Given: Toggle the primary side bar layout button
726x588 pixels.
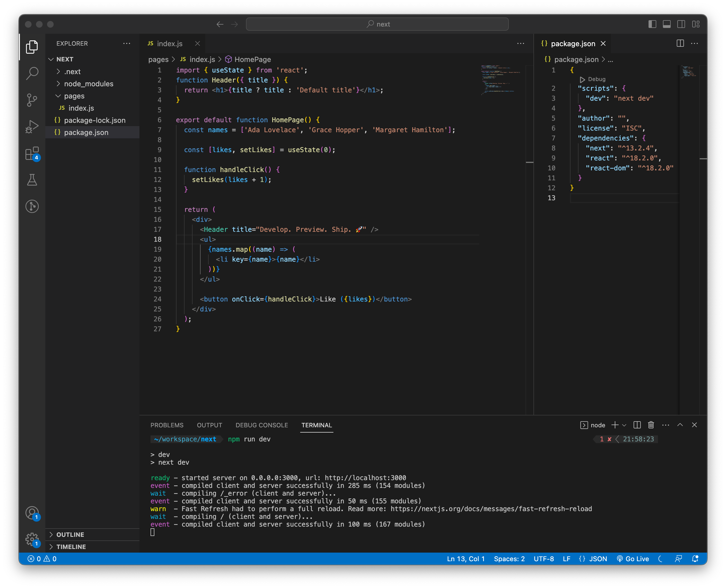Looking at the screenshot, I should [x=652, y=24].
